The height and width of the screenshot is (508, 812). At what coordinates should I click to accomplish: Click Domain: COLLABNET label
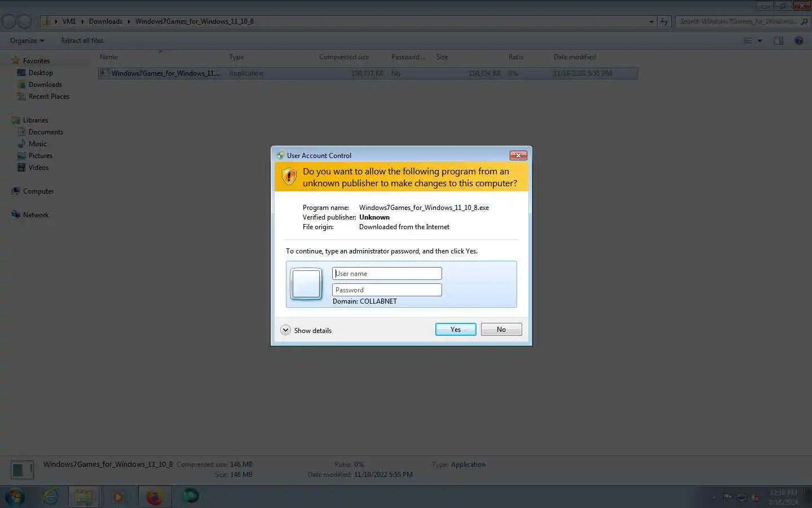point(365,301)
